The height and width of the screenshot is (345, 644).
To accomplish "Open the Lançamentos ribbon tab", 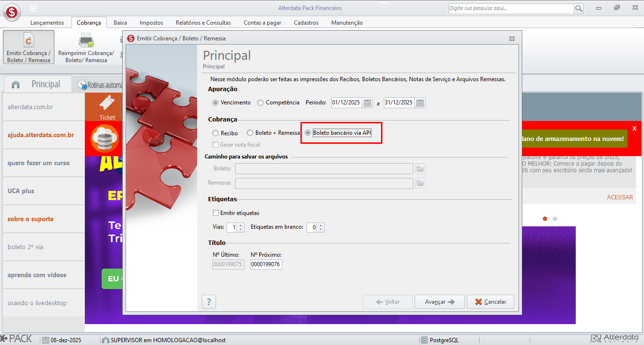I will tap(47, 23).
